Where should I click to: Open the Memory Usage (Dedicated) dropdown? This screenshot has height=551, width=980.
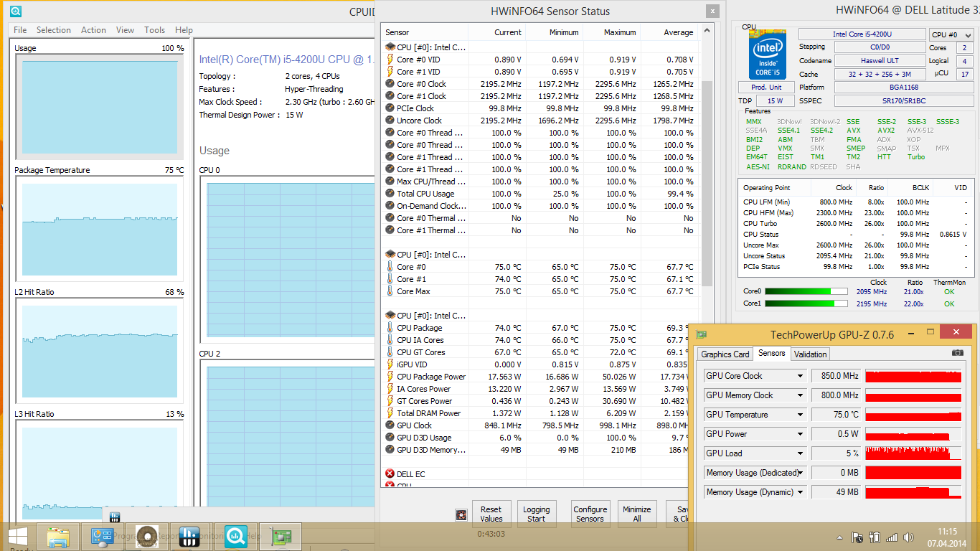click(801, 473)
